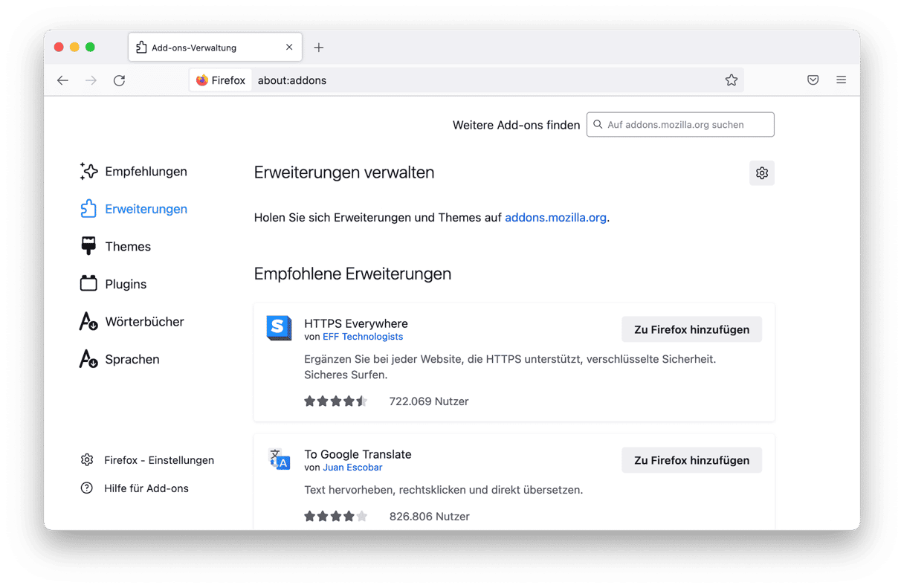Click the forward navigation arrow

pyautogui.click(x=91, y=80)
